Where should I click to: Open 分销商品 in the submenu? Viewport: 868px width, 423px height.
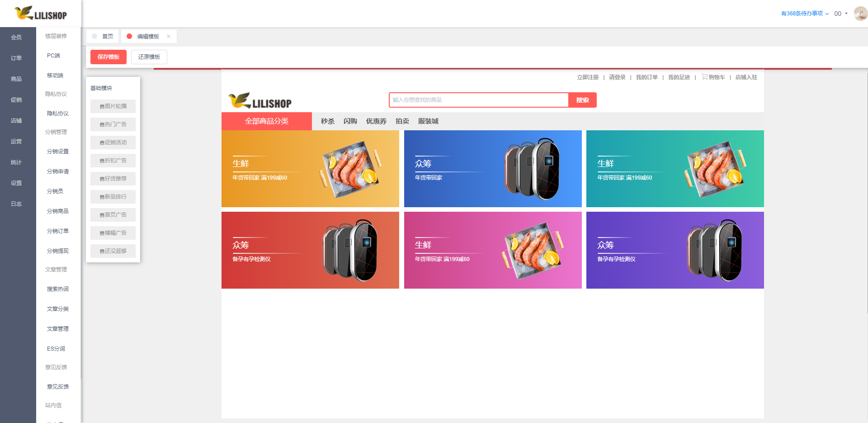click(x=58, y=211)
